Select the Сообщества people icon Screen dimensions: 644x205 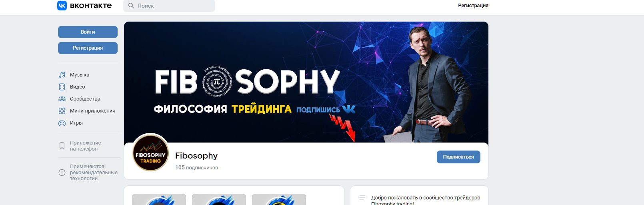[62, 99]
